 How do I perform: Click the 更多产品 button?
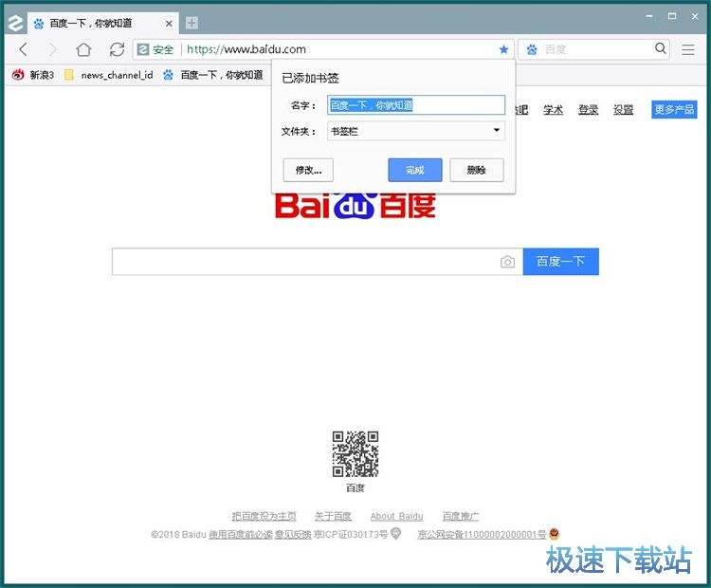click(x=674, y=109)
